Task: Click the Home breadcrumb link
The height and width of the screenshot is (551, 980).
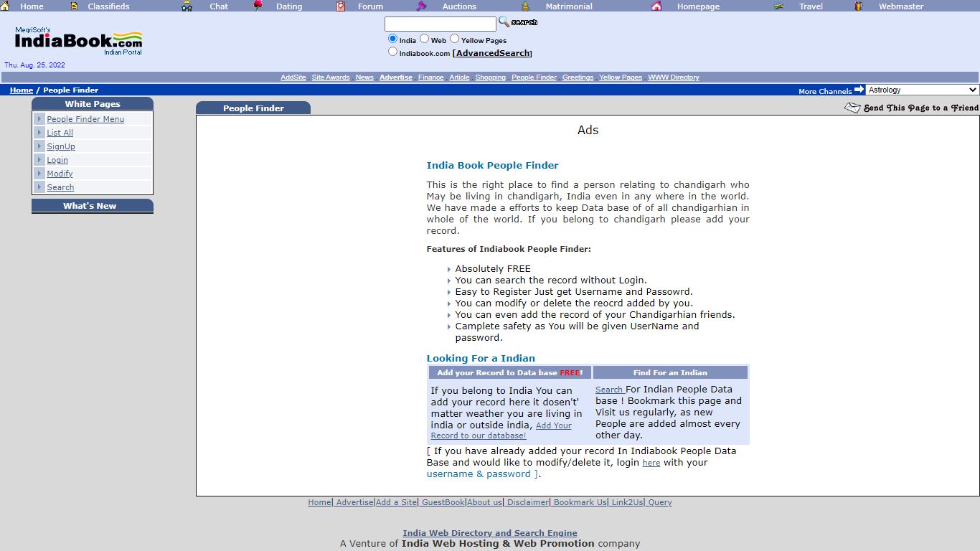Action: pos(22,90)
